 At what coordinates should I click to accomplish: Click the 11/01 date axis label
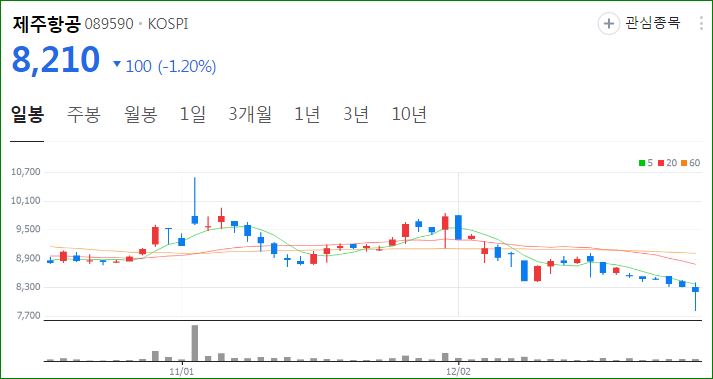[x=182, y=371]
